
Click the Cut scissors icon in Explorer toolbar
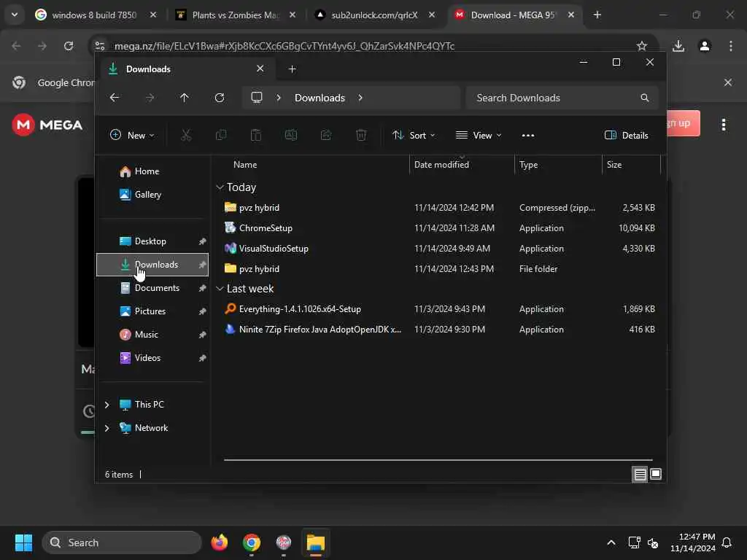186,135
